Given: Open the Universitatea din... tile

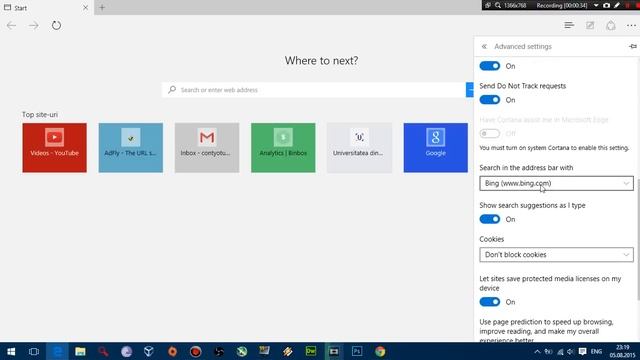Looking at the screenshot, I should coord(359,148).
